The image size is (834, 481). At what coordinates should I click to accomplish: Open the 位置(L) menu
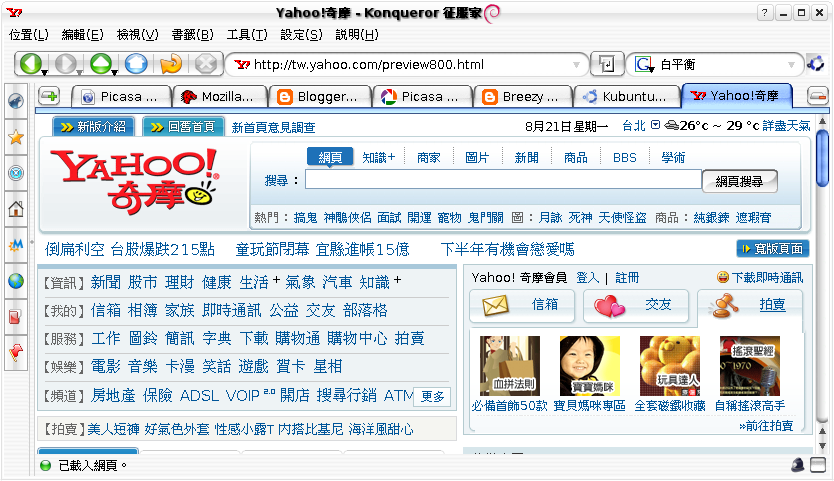click(29, 35)
